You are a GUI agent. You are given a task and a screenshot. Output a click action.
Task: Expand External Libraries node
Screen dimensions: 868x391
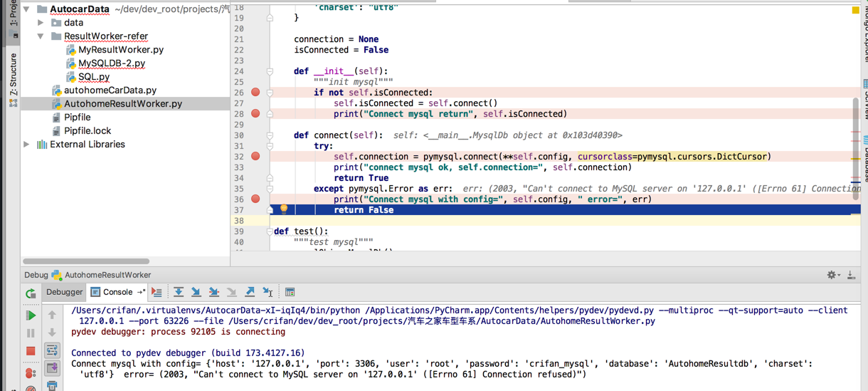[27, 145]
